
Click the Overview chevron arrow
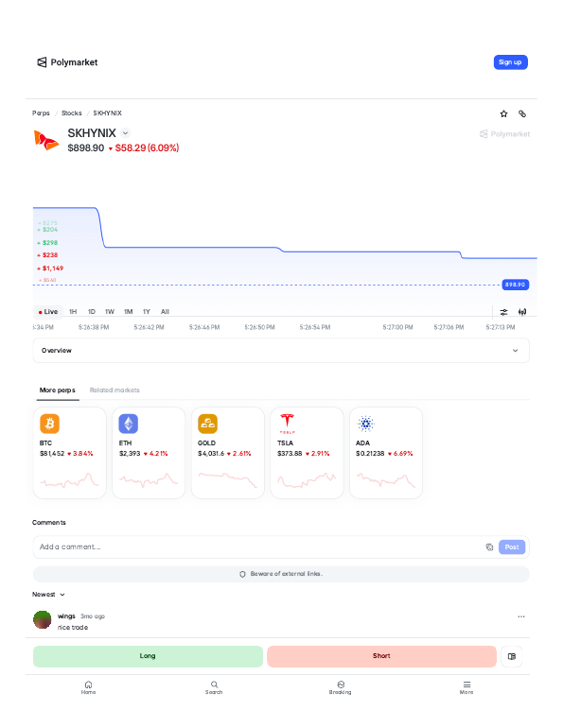[515, 351]
